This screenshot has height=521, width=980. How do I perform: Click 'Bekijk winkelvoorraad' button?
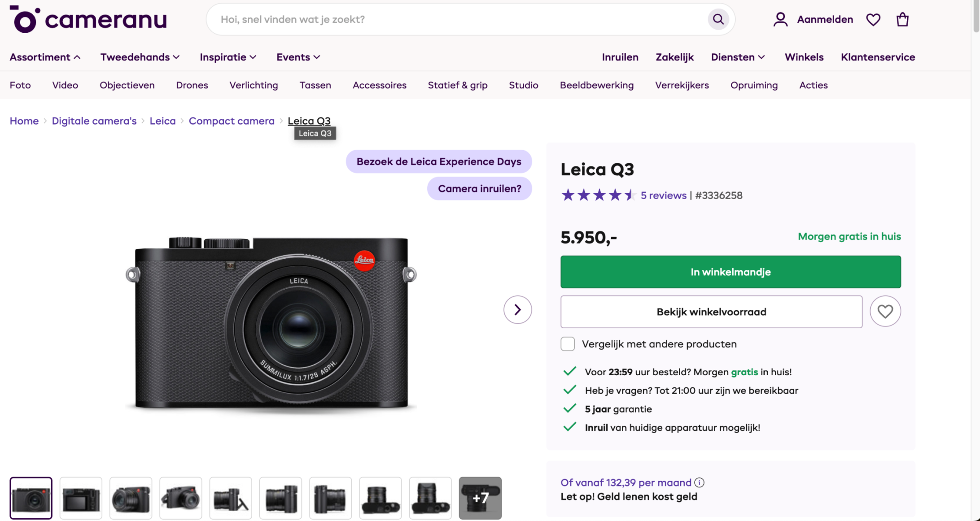[x=711, y=312]
